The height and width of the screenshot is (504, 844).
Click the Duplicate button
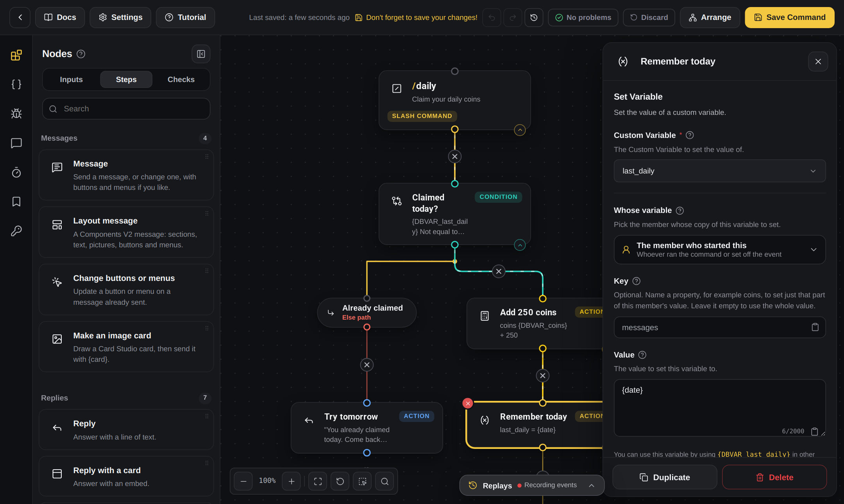(x=665, y=477)
